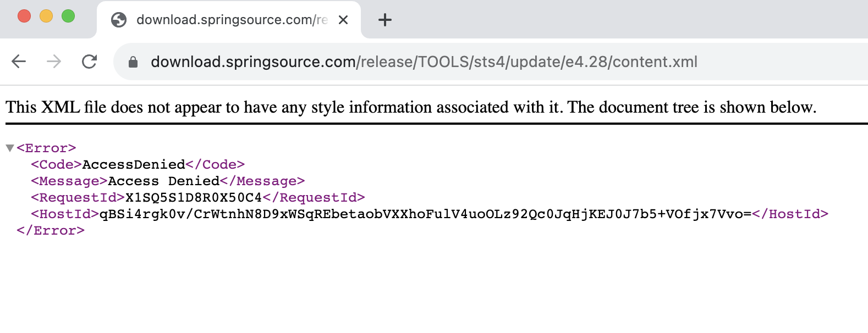
Task: Open a new browser tab with the plus icon
Action: [385, 19]
